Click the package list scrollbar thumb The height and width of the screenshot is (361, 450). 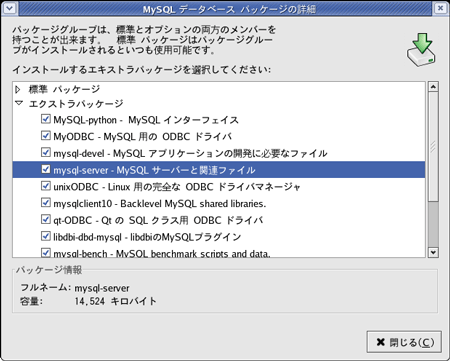(433, 147)
